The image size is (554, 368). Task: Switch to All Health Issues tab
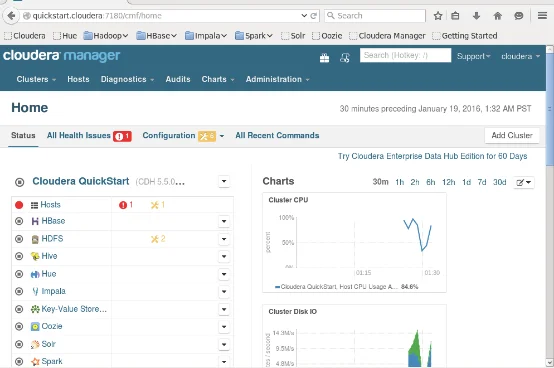tap(78, 136)
